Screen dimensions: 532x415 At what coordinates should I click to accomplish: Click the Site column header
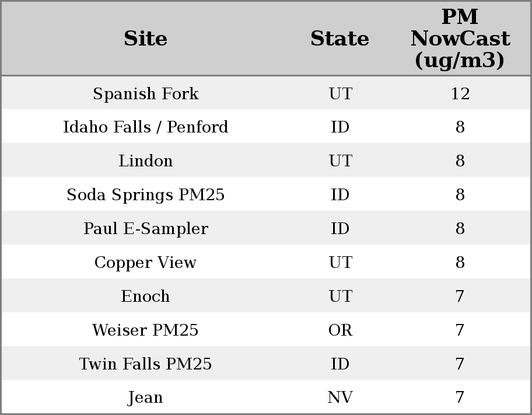point(145,39)
